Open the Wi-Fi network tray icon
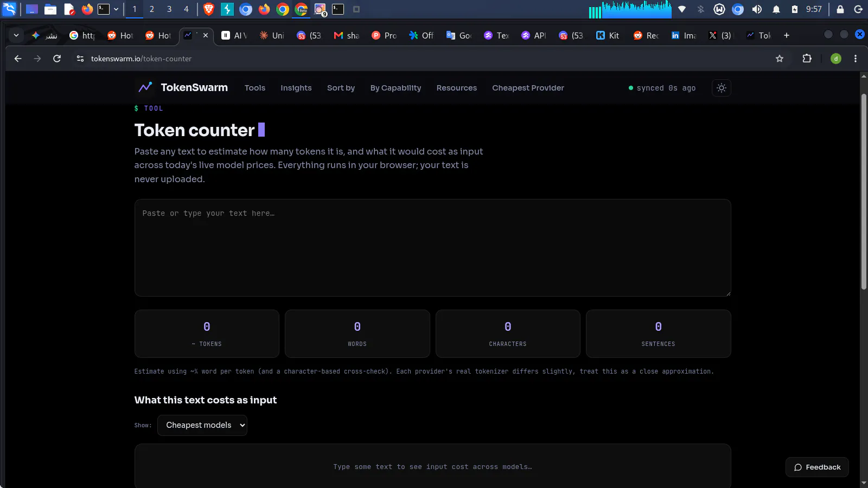This screenshot has width=868, height=488. (x=682, y=9)
